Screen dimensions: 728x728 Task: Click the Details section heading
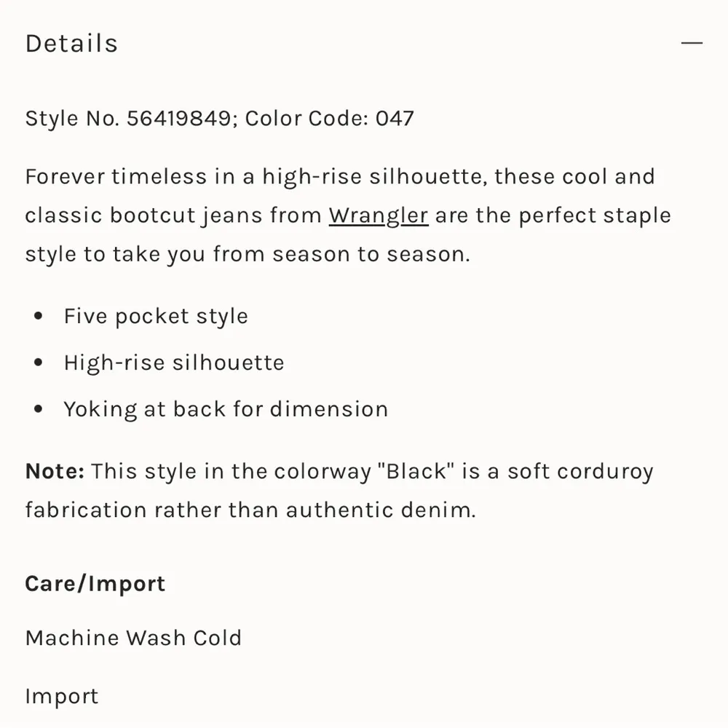click(x=71, y=44)
